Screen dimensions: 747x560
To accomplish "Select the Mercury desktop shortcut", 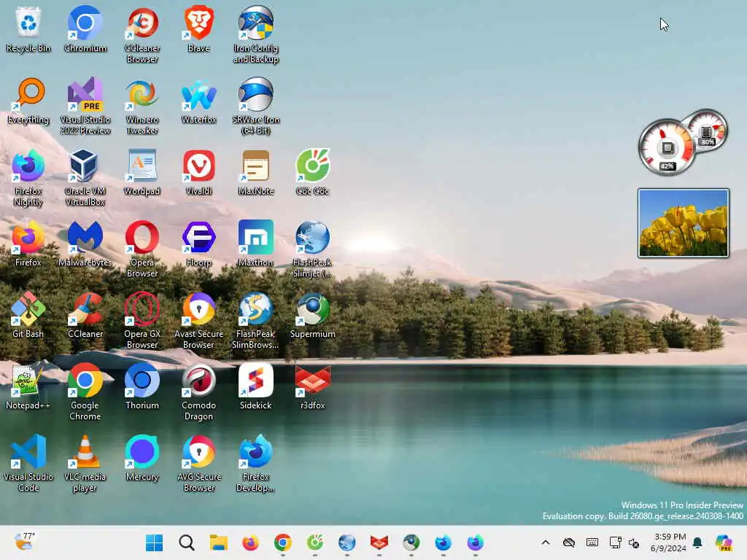I will [x=142, y=458].
